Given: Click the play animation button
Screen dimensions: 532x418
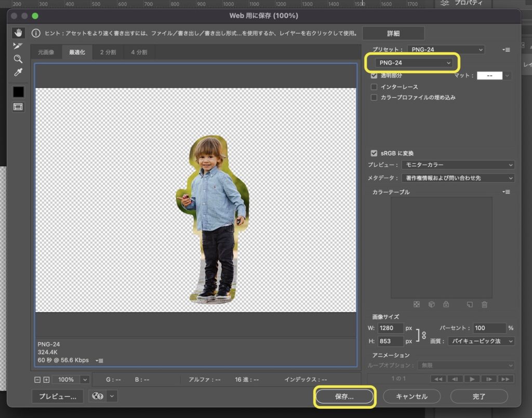Looking at the screenshot, I should (472, 379).
